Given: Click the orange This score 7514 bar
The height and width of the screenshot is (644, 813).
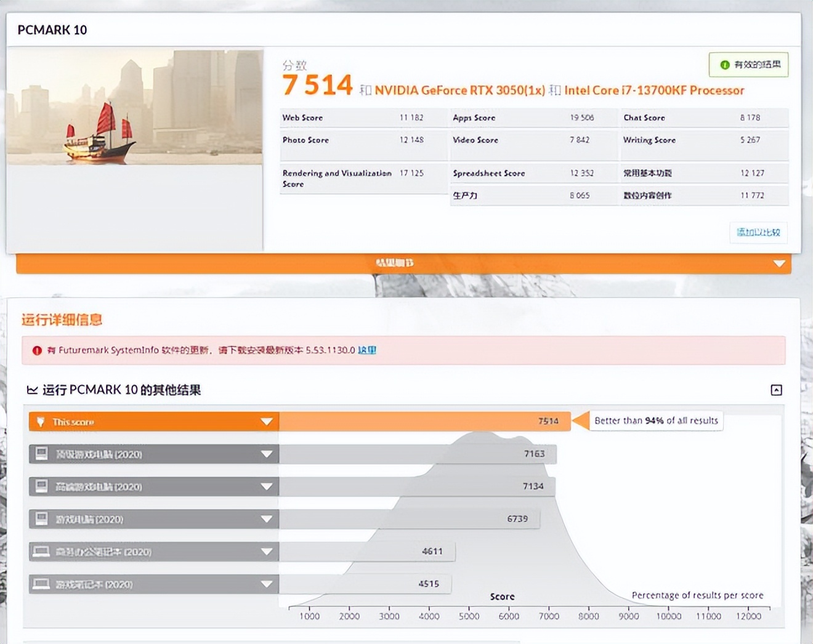Looking at the screenshot, I should click(425, 422).
